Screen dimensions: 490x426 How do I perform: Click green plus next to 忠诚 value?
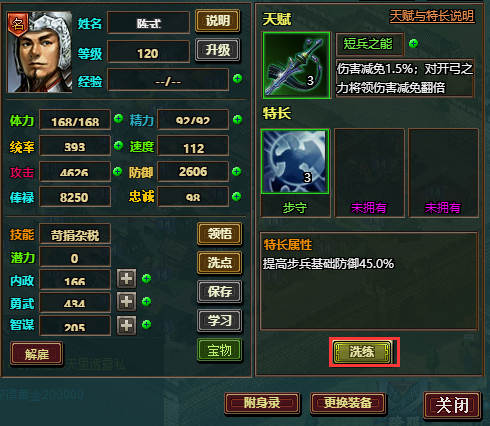236,196
